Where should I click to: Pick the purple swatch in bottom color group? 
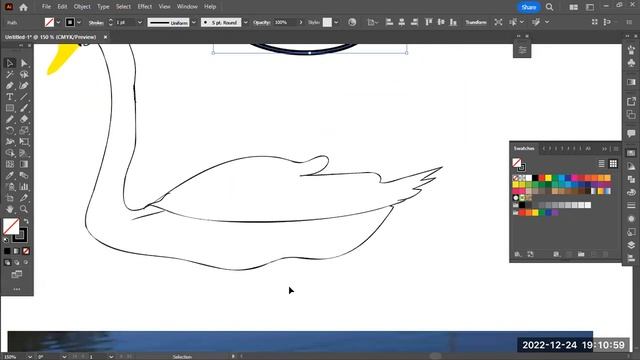coord(555,213)
